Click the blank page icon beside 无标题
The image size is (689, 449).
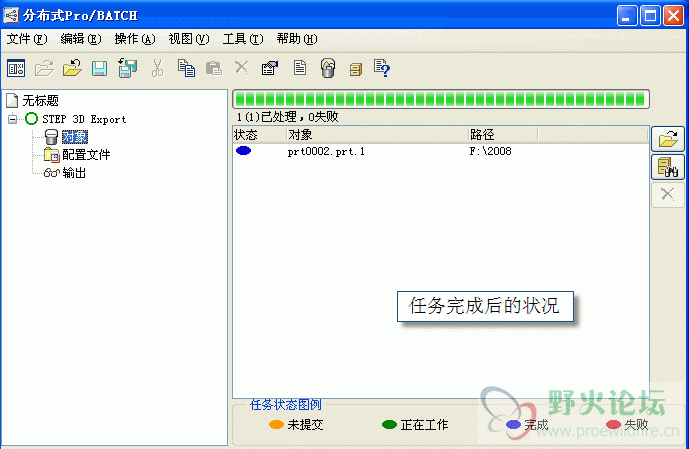tap(12, 101)
